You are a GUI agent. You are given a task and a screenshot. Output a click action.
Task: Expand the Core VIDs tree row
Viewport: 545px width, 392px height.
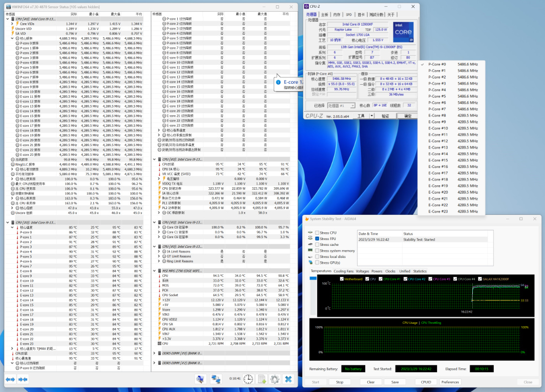(12, 24)
